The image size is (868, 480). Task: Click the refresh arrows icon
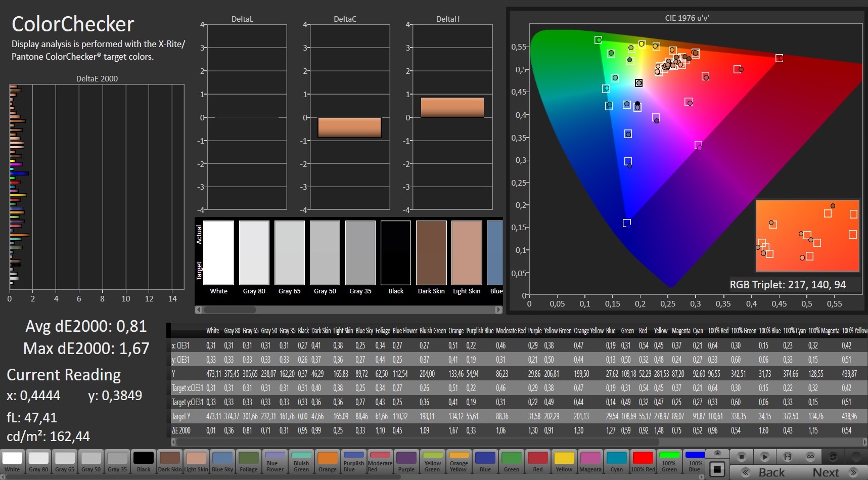[833, 457]
